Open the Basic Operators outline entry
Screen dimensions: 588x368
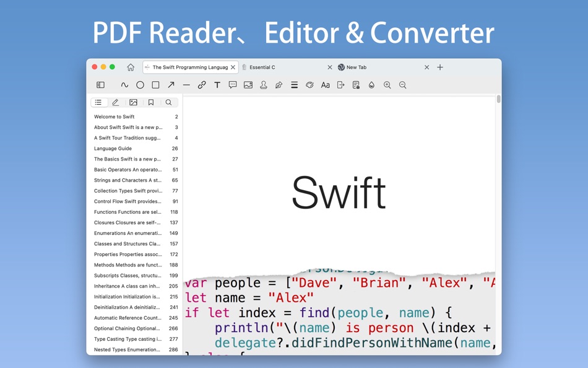click(x=136, y=169)
